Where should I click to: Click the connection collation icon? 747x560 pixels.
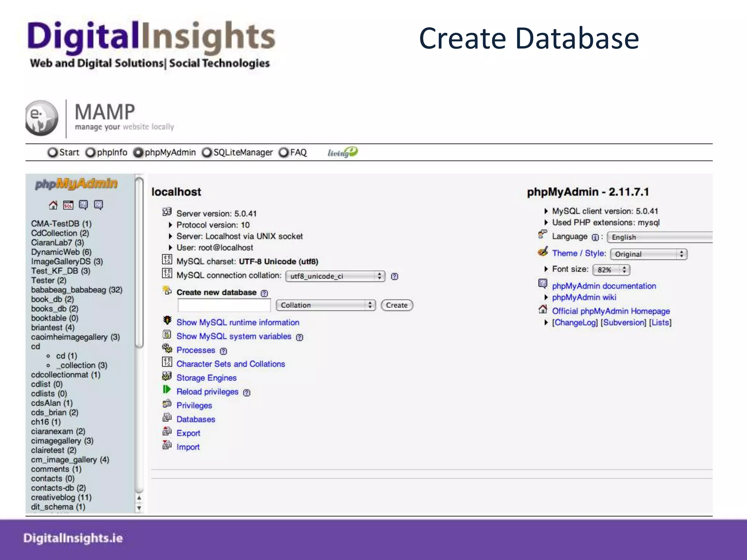167,273
